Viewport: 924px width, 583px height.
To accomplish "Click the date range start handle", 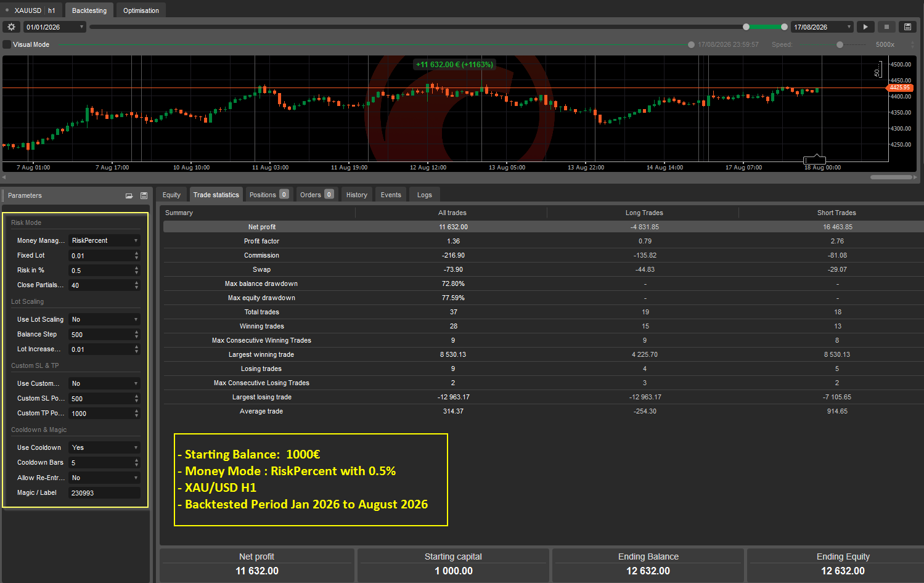I will point(746,27).
